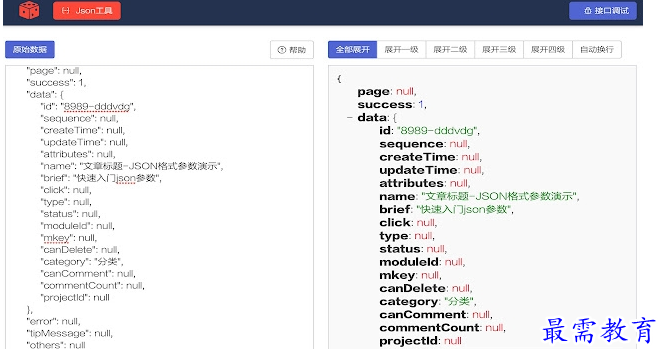
Task: Select the 展开三级 tab
Action: pos(499,50)
